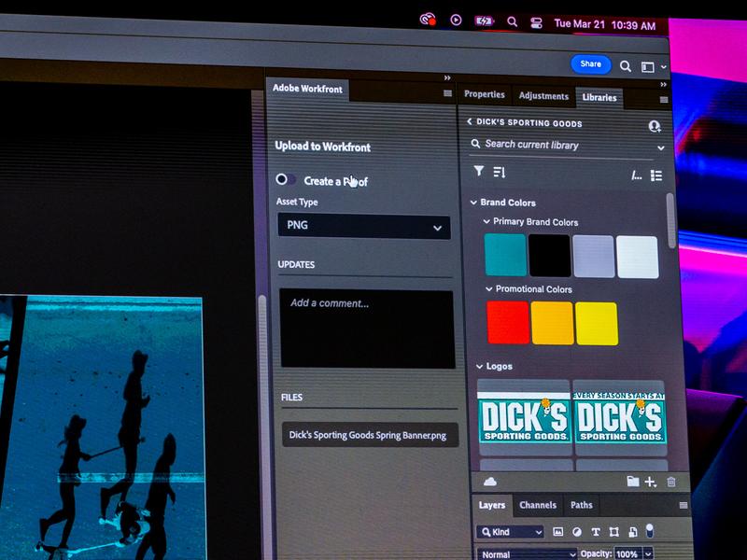Open Layers panel flyout menu
747x560 pixels.
(x=684, y=505)
